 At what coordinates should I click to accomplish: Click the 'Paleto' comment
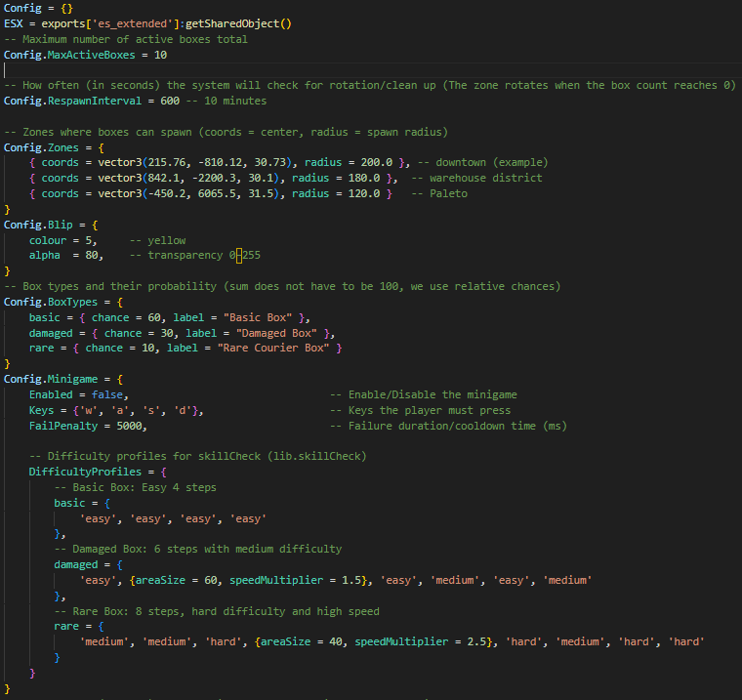coord(439,193)
